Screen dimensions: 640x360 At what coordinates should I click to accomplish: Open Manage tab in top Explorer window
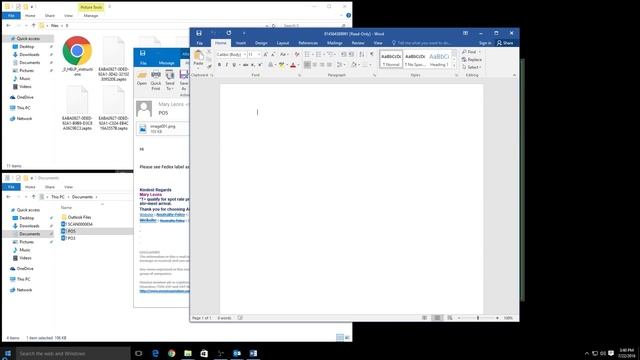pyautogui.click(x=91, y=16)
